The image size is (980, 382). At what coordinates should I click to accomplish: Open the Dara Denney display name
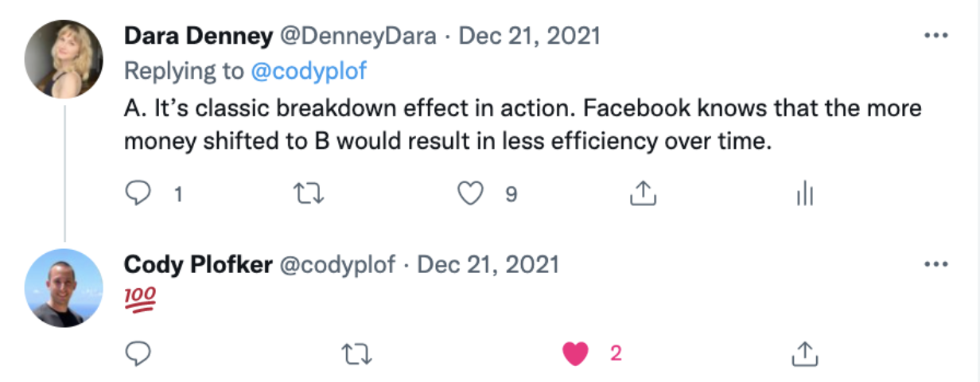(x=196, y=36)
